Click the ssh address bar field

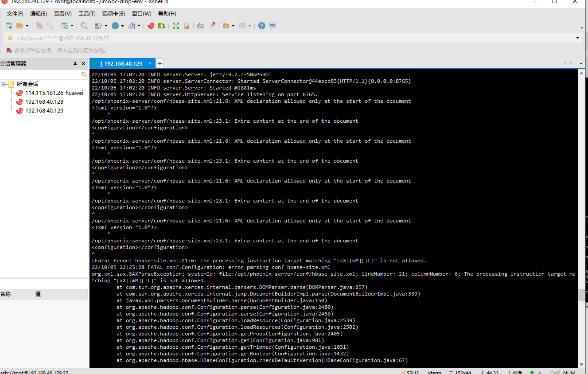tap(292, 38)
